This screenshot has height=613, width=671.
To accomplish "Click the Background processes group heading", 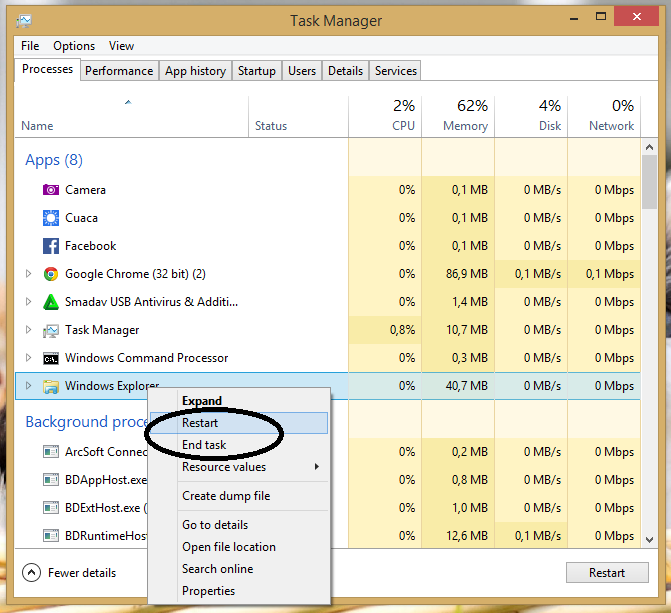I will tap(86, 422).
